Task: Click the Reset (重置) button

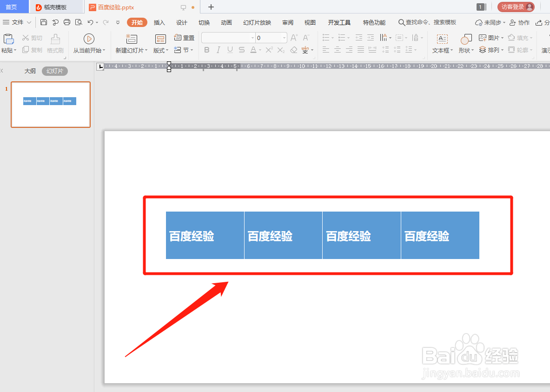Action: tap(185, 38)
